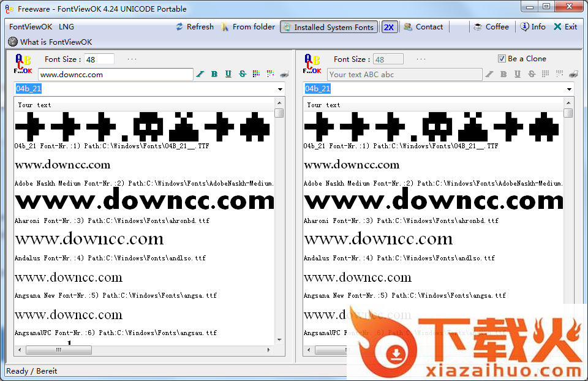Click left pane print icon
The width and height of the screenshot is (588, 381).
(x=285, y=74)
